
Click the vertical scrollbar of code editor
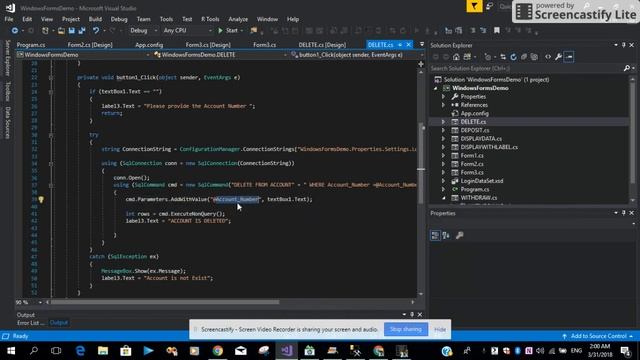tap(421, 163)
